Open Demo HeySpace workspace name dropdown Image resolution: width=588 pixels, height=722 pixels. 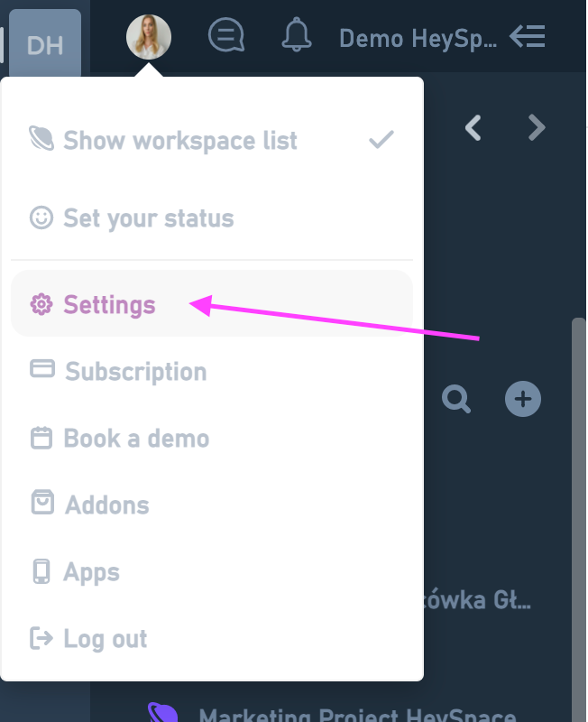418,38
